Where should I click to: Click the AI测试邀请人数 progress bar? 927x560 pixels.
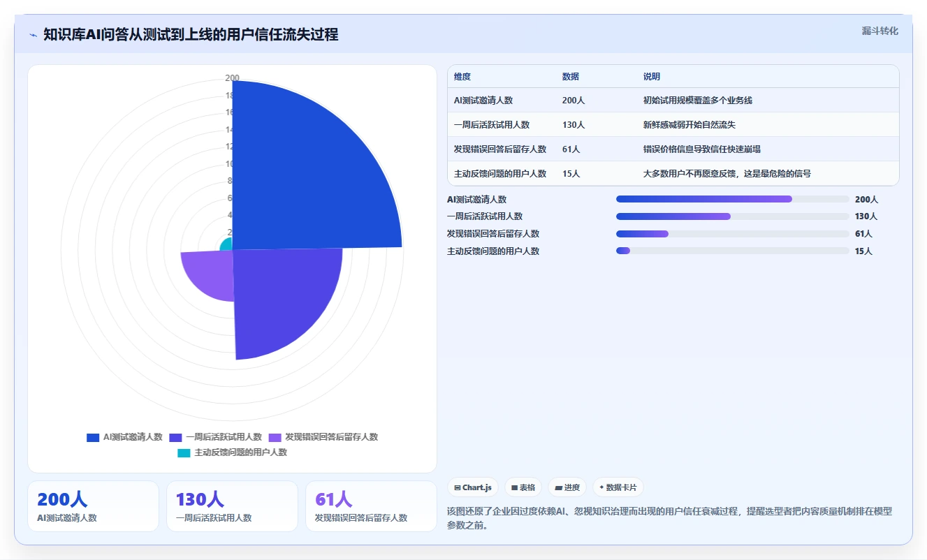(733, 199)
